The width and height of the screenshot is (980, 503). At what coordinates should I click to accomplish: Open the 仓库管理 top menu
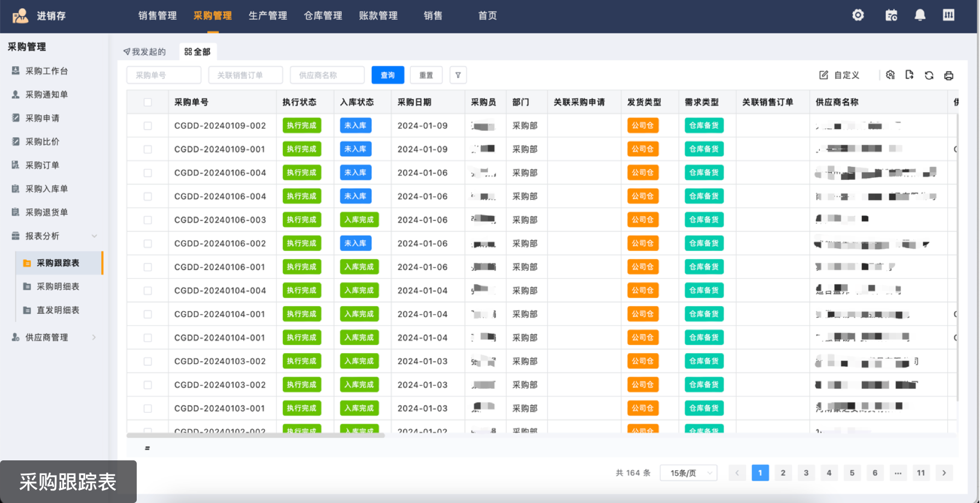323,16
